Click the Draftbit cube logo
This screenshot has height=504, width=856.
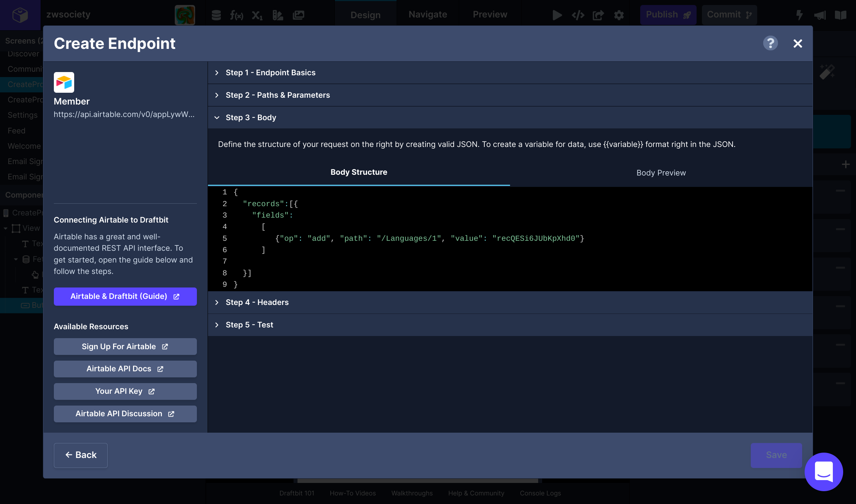tap(20, 15)
